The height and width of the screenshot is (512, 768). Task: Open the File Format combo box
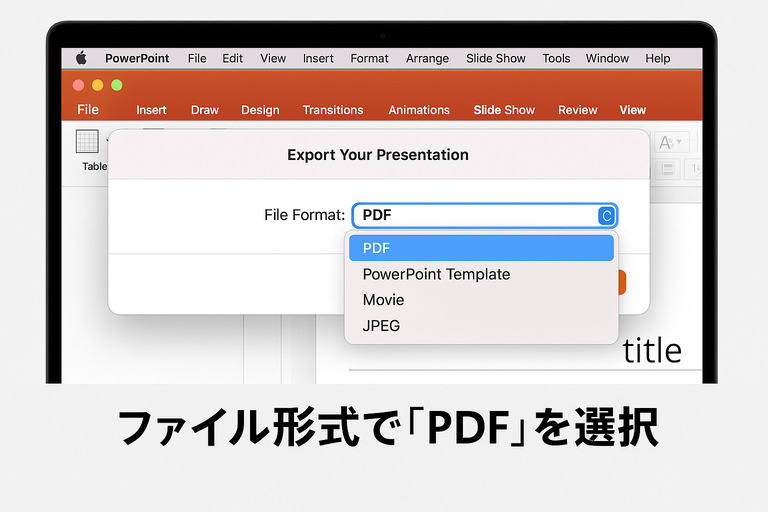485,216
